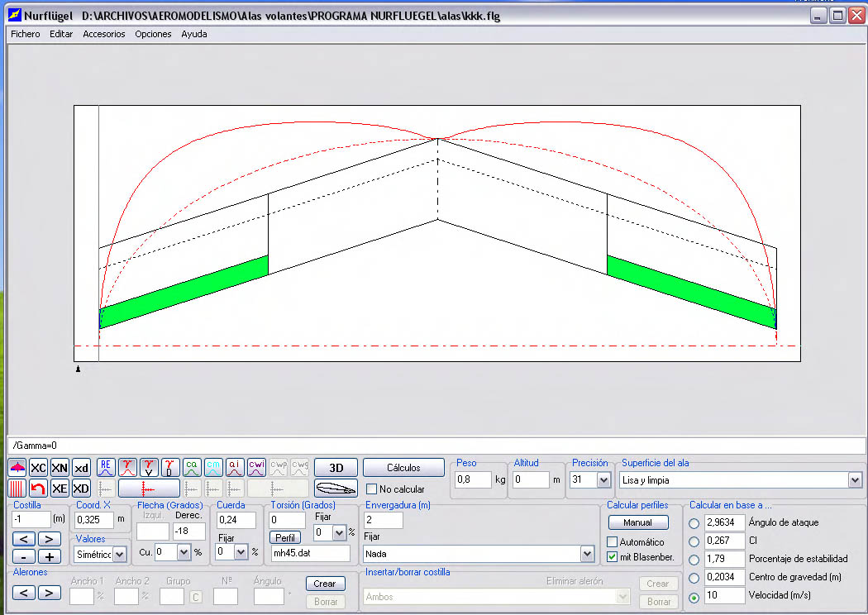The image size is (868, 615).
Task: Click the Cálculos button
Action: click(x=403, y=468)
